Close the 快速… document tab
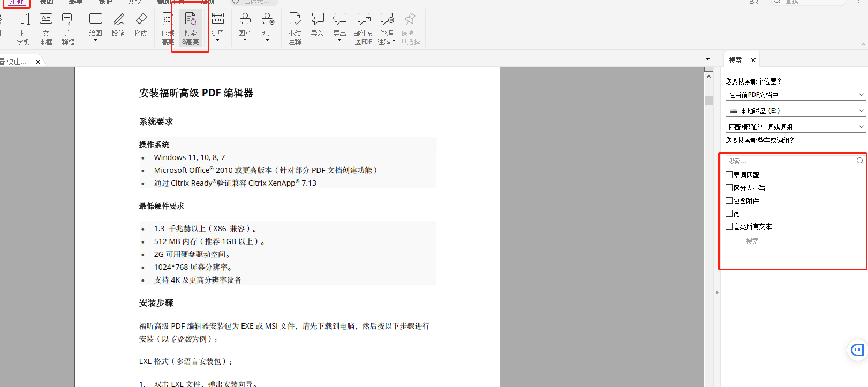868x387 pixels. (x=38, y=62)
